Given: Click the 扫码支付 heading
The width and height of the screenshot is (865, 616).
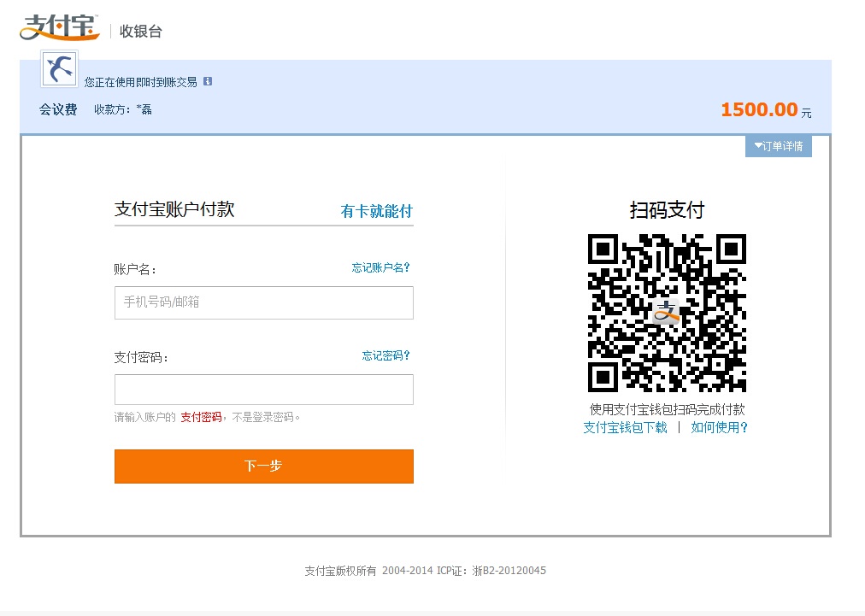Looking at the screenshot, I should 667,210.
